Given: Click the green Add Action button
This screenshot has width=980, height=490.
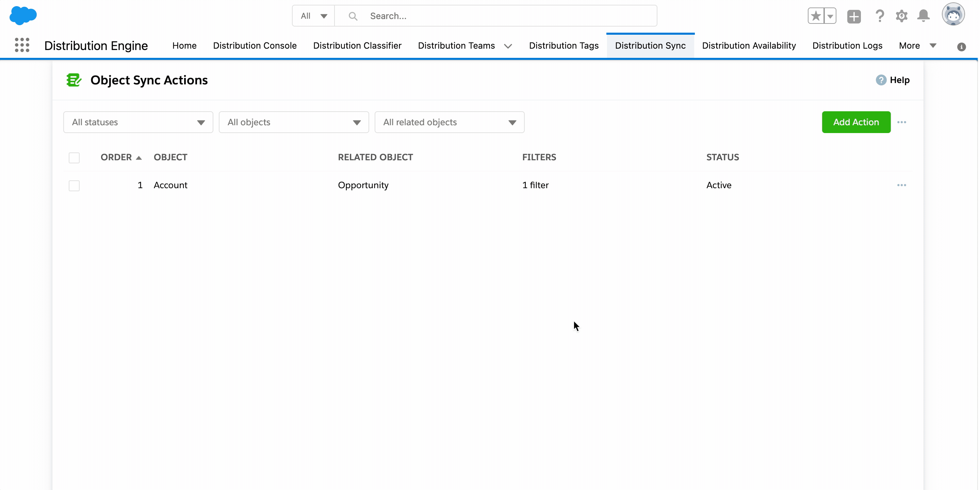Looking at the screenshot, I should [856, 122].
